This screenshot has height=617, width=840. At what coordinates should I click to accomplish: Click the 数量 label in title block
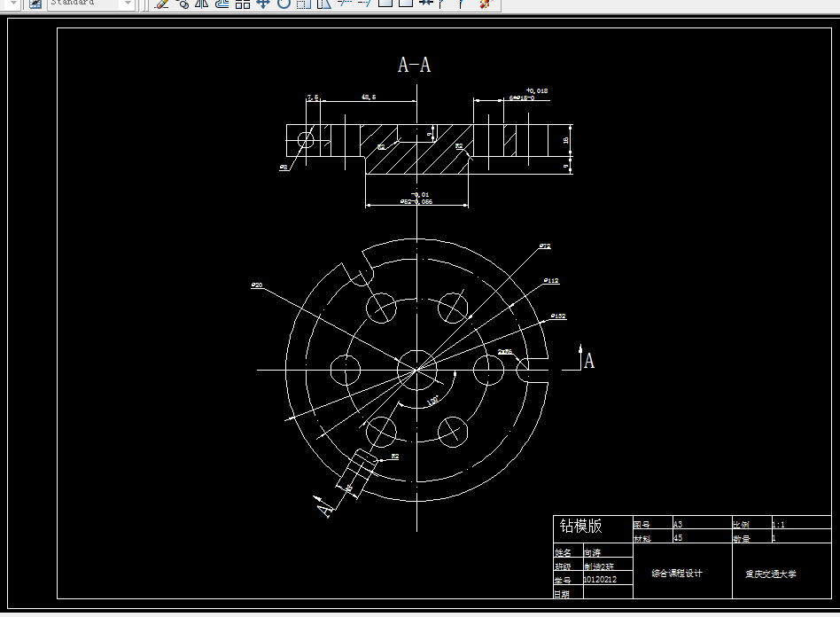(742, 538)
